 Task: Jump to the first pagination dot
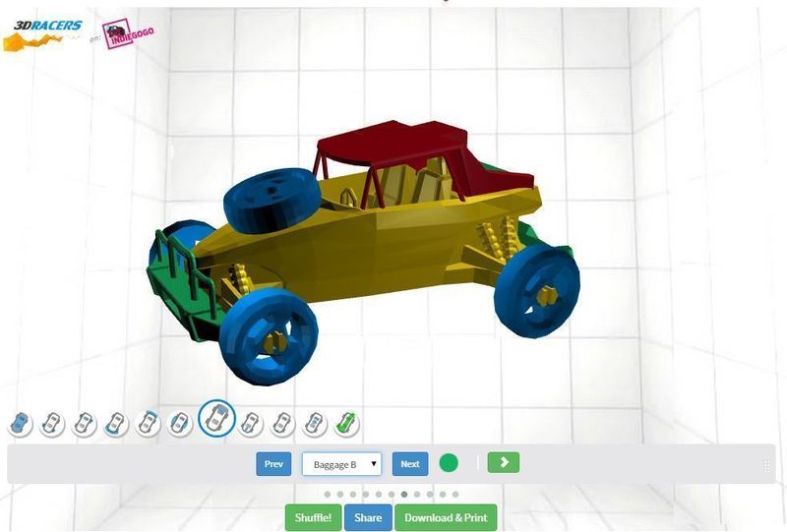[x=328, y=495]
